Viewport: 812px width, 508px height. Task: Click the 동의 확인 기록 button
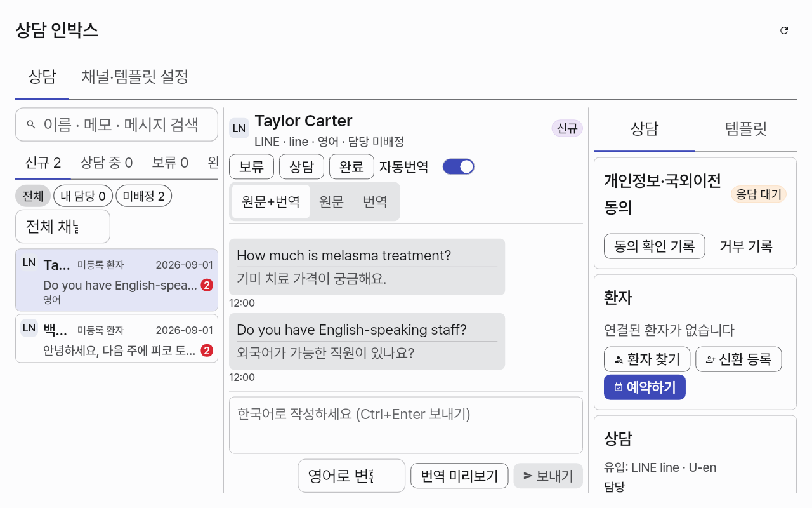click(x=655, y=246)
